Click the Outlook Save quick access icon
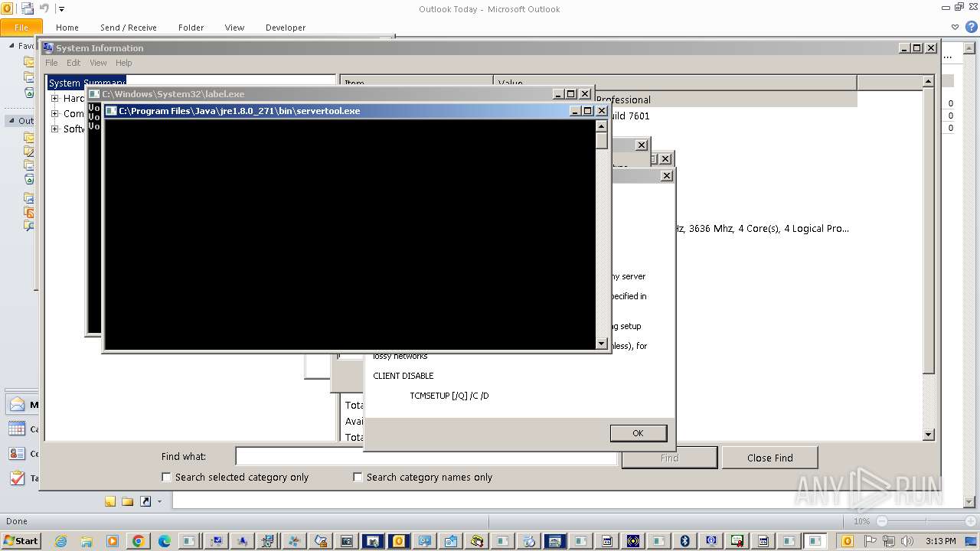The height and width of the screenshot is (551, 980). (27, 8)
